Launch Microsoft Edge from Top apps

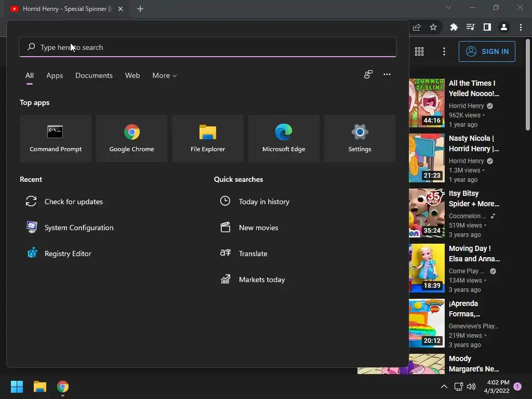[284, 138]
